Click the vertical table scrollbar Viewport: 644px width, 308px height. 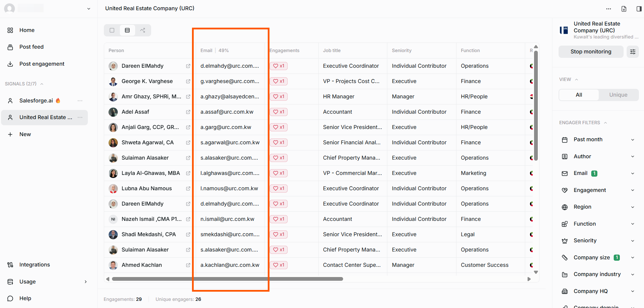click(536, 106)
